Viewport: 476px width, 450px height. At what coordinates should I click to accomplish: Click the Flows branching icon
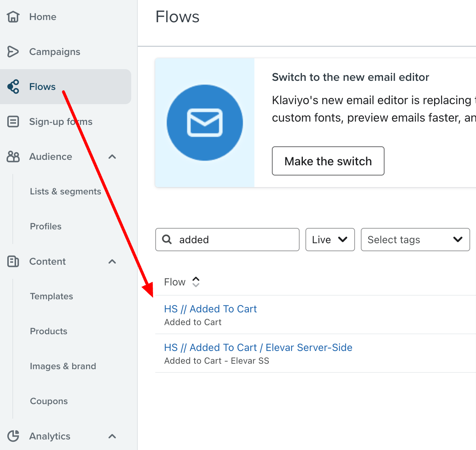click(x=13, y=87)
